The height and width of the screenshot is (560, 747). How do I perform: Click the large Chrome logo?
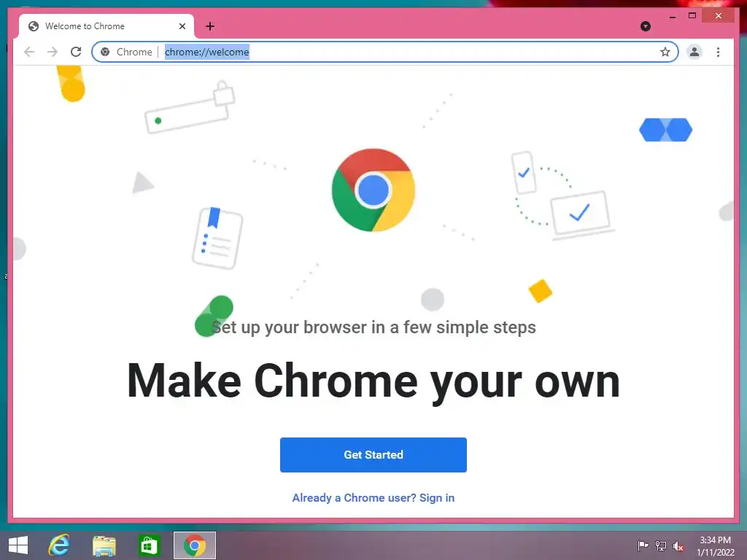tap(373, 190)
